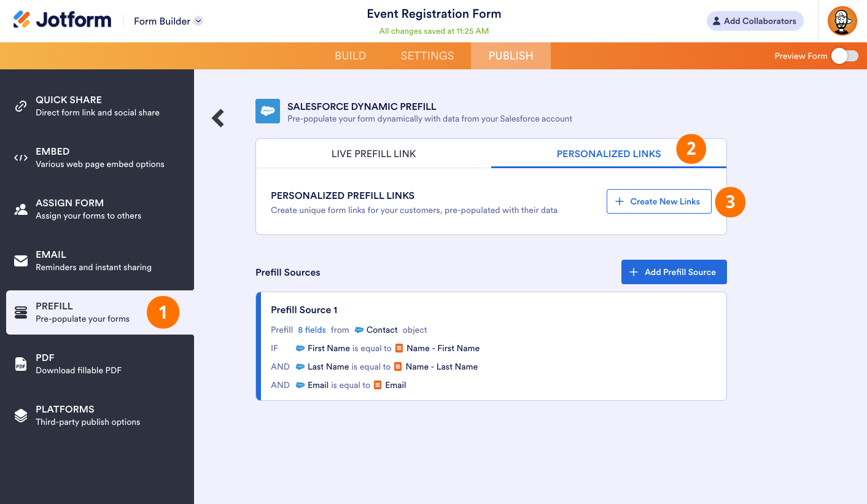The image size is (867, 504).
Task: Click Create New Links button
Action: click(x=659, y=201)
